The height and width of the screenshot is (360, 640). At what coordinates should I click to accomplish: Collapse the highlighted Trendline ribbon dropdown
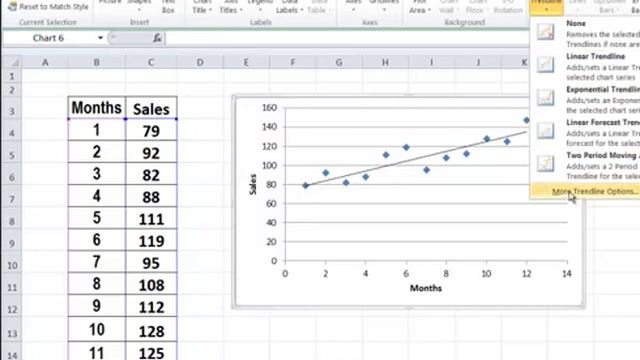pos(546,7)
